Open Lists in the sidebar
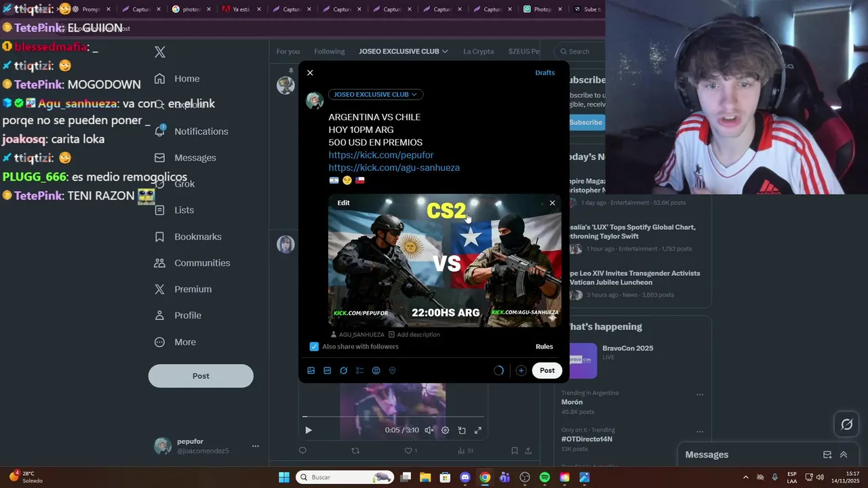This screenshot has width=868, height=488. pyautogui.click(x=174, y=210)
